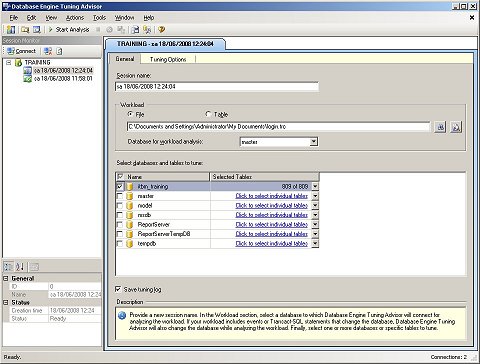
Task: Collapse the General properties section
Action: 6,278
